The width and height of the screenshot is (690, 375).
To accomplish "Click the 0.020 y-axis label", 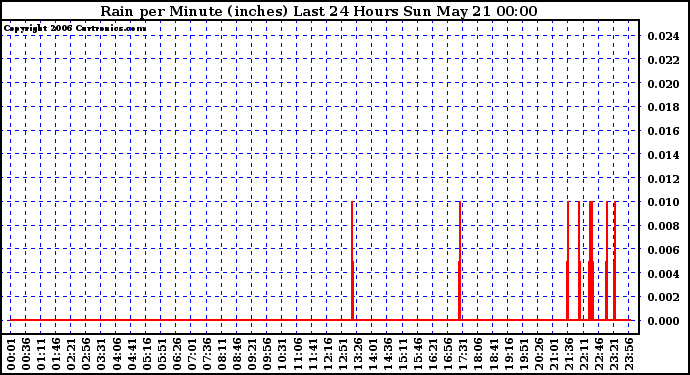I will pos(663,84).
